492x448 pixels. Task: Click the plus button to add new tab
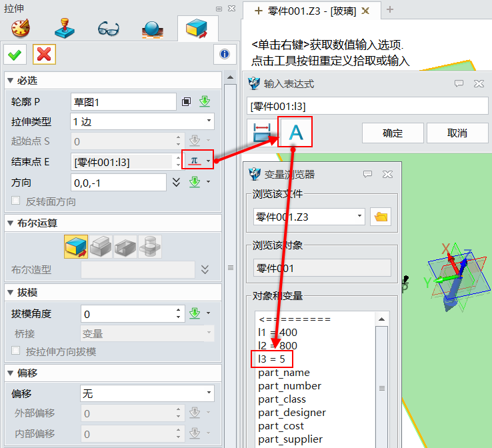(390, 9)
